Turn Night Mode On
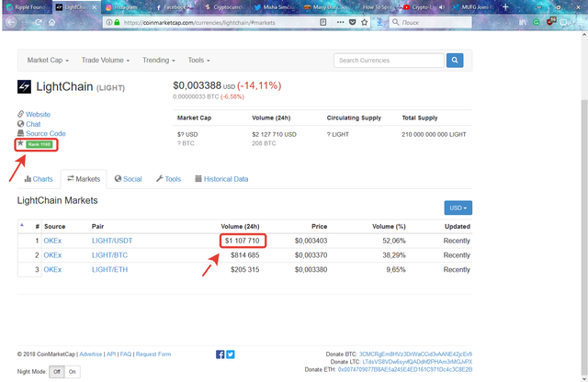Image resolution: width=588 pixels, height=382 pixels. pos(72,372)
